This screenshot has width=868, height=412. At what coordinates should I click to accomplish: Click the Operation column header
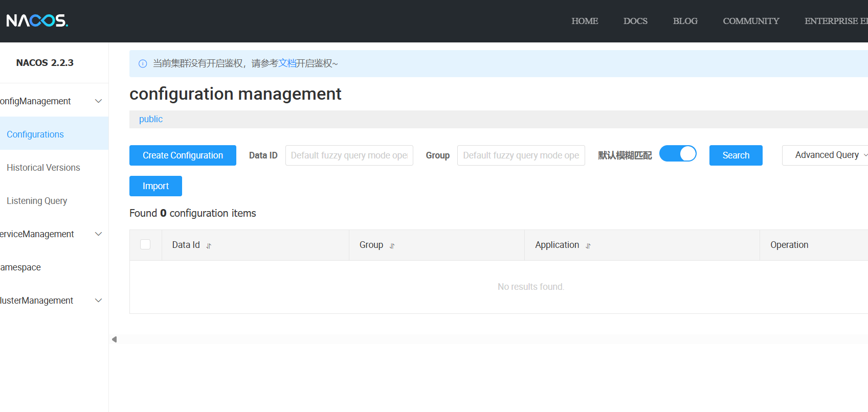click(789, 245)
